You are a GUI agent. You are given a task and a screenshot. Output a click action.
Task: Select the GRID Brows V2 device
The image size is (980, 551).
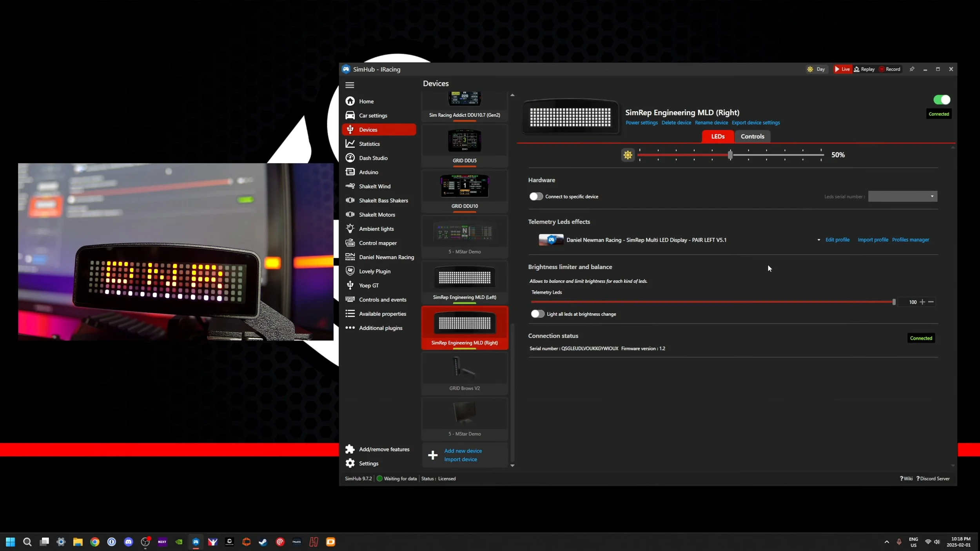[465, 373]
